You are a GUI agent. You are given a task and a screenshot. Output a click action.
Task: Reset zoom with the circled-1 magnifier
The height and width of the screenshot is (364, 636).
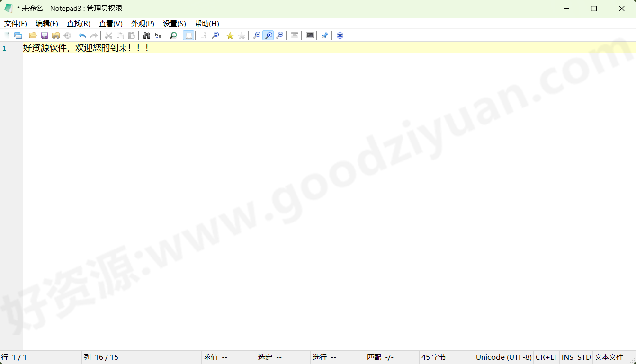268,36
